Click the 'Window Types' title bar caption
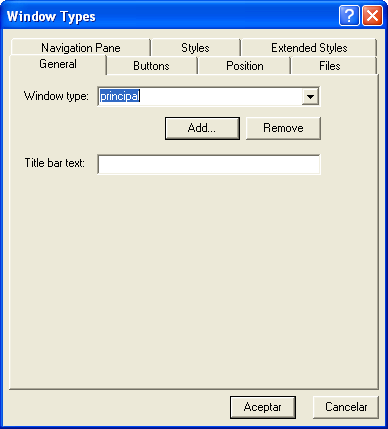This screenshot has height=429, width=388. click(x=51, y=16)
